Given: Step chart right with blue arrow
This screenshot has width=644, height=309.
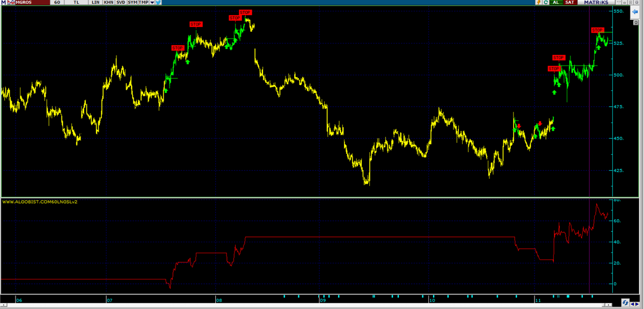Looking at the screenshot, I should (637, 304).
